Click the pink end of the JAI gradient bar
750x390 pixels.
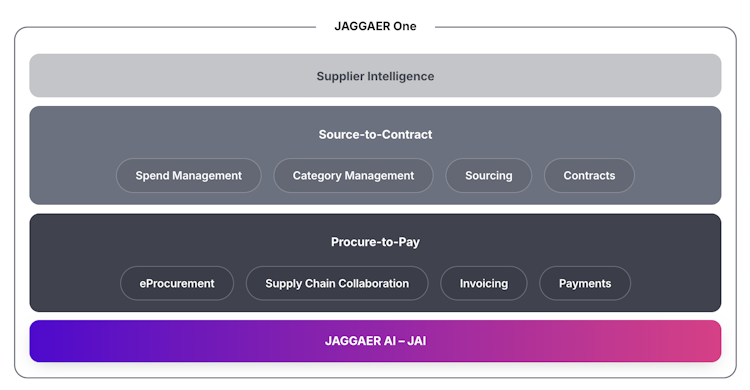[x=698, y=341]
